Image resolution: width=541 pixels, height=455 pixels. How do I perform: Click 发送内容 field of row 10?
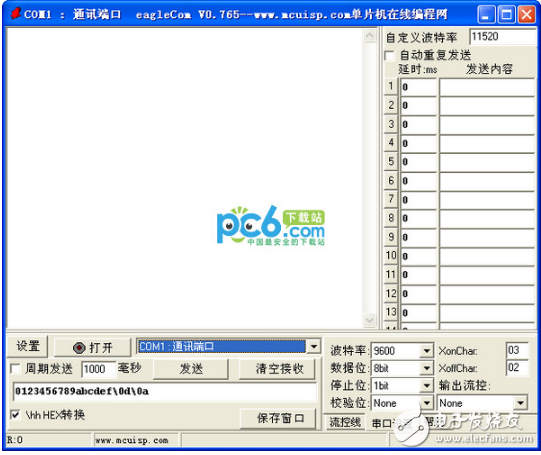click(x=487, y=257)
